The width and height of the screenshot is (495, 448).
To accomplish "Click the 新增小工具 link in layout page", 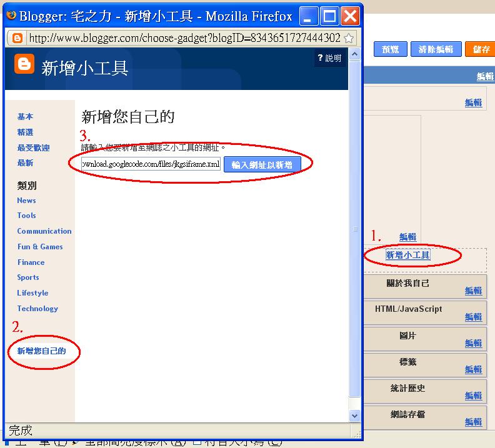I will coord(408,255).
